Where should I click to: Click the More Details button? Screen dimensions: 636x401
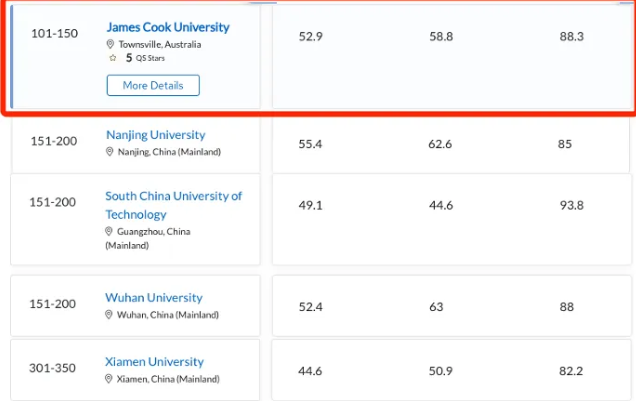point(153,86)
